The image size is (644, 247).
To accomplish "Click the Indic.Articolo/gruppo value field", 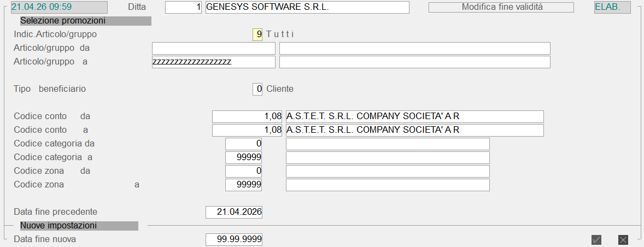I will coord(257,34).
